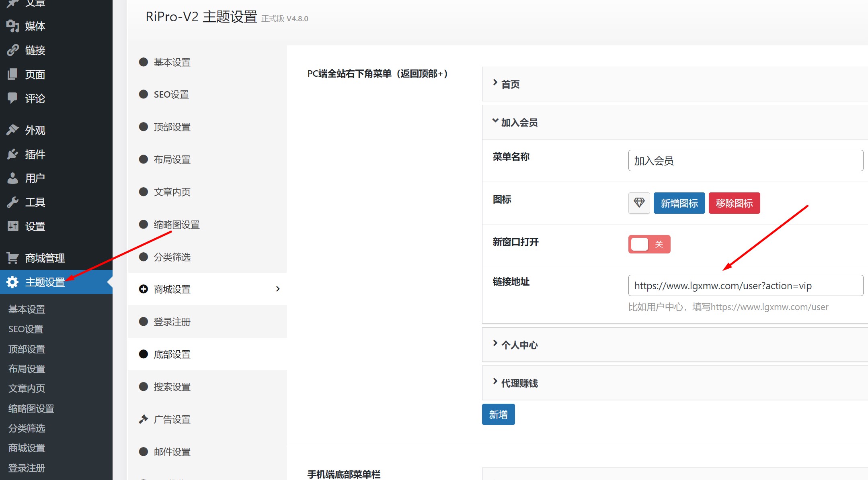Click the Tools (工具) wrench icon
Viewport: 868px width, 480px height.
[x=13, y=202]
